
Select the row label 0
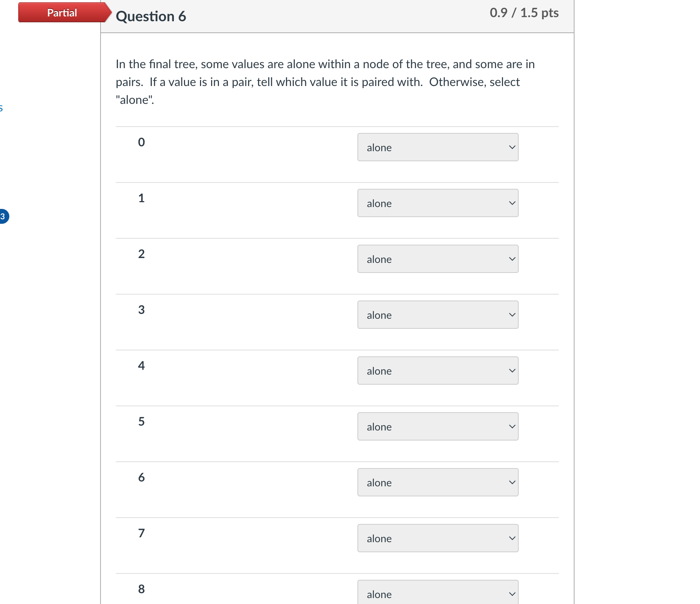141,142
